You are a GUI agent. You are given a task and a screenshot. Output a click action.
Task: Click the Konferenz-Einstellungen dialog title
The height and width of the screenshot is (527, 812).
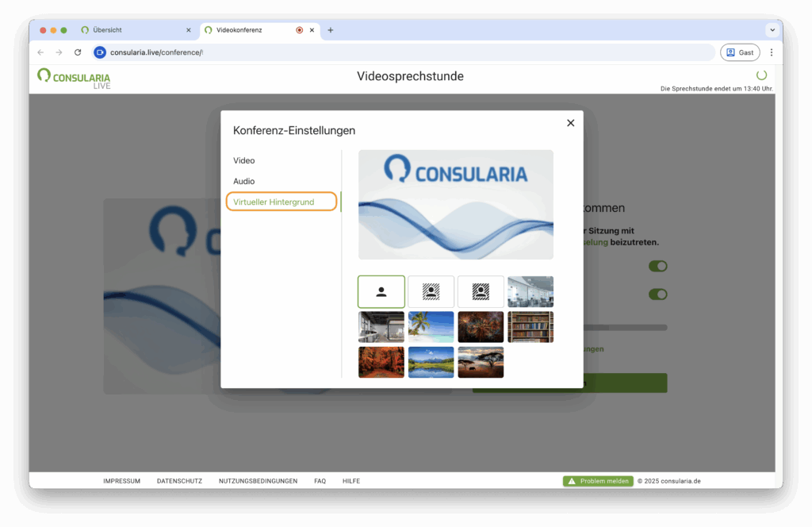[x=294, y=131]
